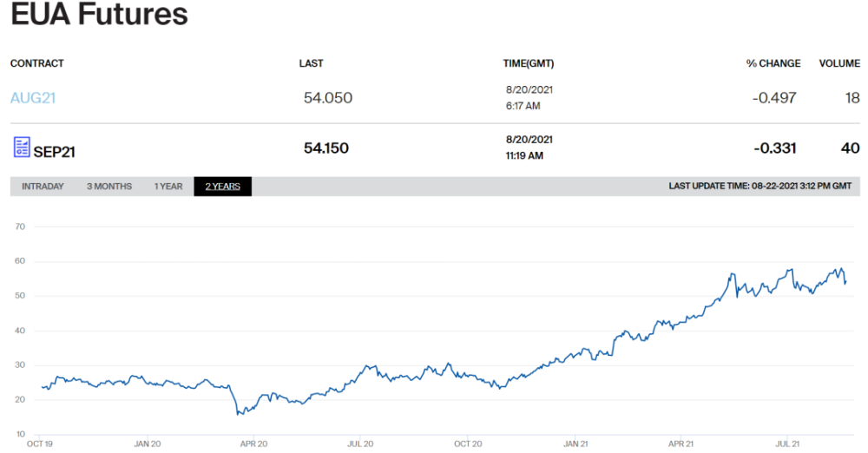Click the 50 y-axis label
Viewport: 868px width, 453px height.
pos(20,296)
